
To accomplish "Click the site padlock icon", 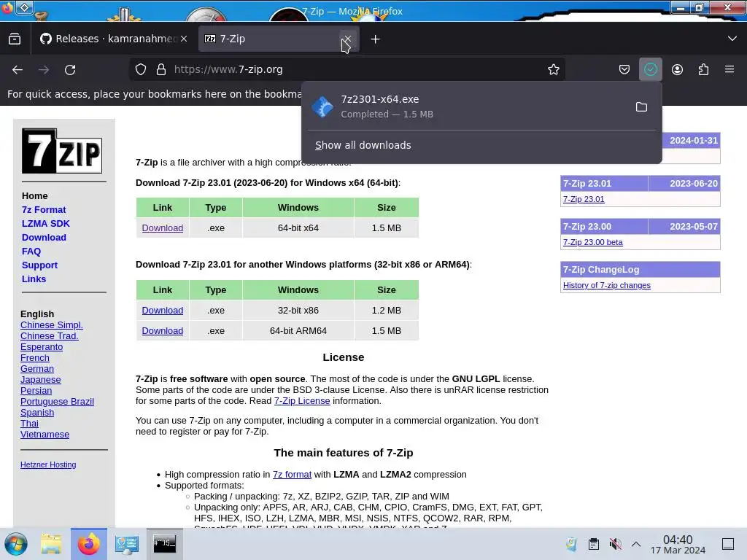I will click(161, 69).
